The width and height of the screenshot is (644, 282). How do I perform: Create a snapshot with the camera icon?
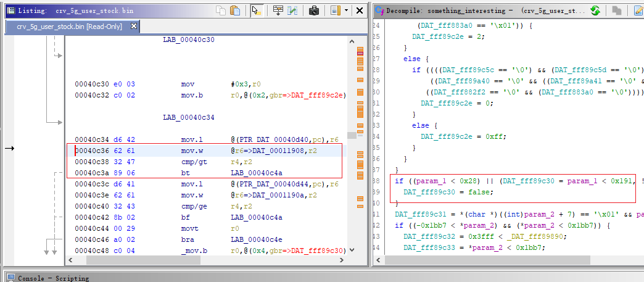click(314, 10)
